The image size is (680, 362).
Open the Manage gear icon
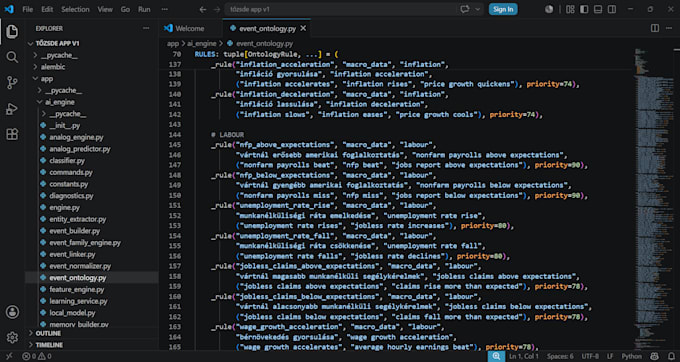click(x=12, y=337)
